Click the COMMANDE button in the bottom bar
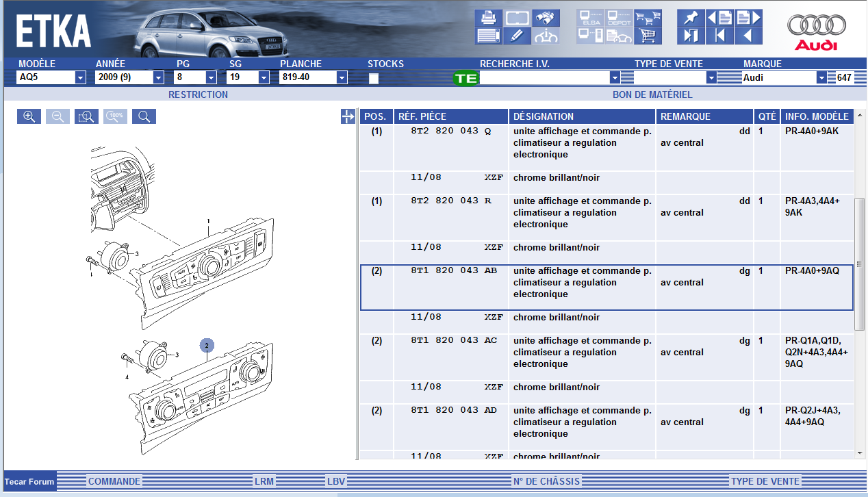The height and width of the screenshot is (497, 868). click(114, 481)
